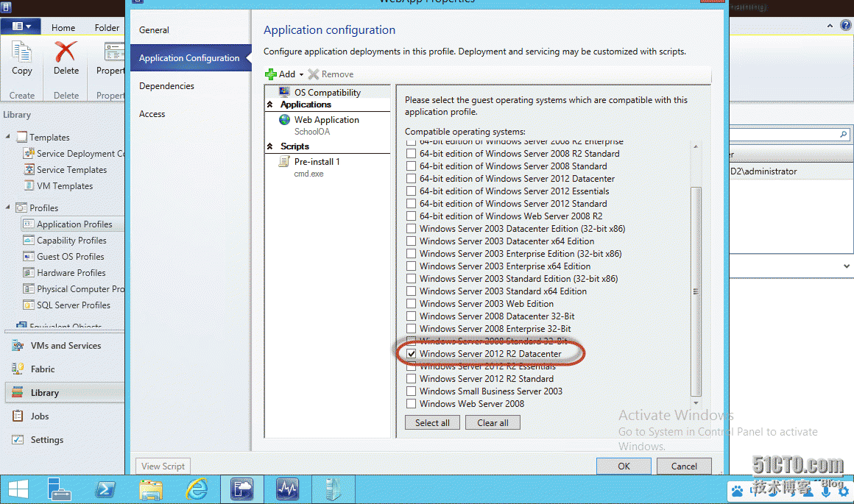This screenshot has height=504, width=854.
Task: Click Application Profiles icon in tree
Action: [28, 224]
